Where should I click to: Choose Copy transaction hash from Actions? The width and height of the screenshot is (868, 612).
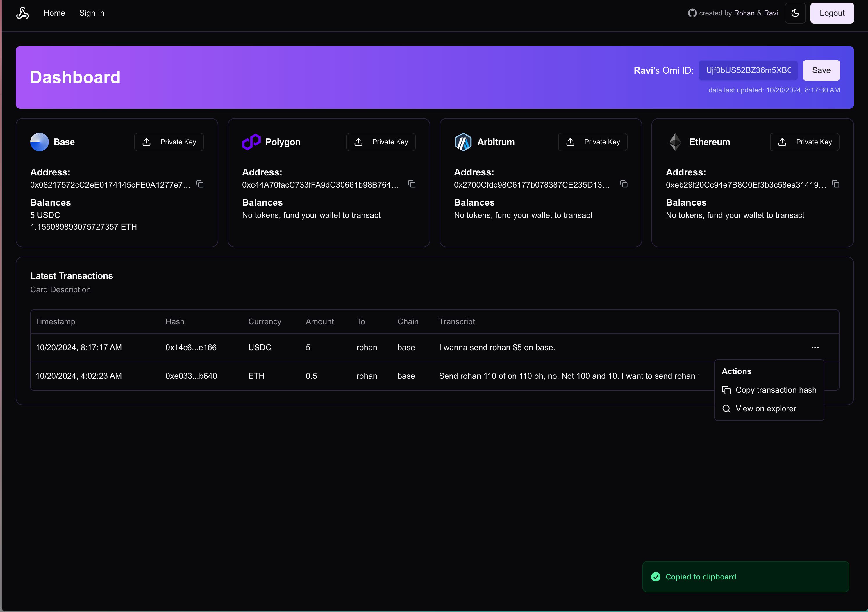769,390
